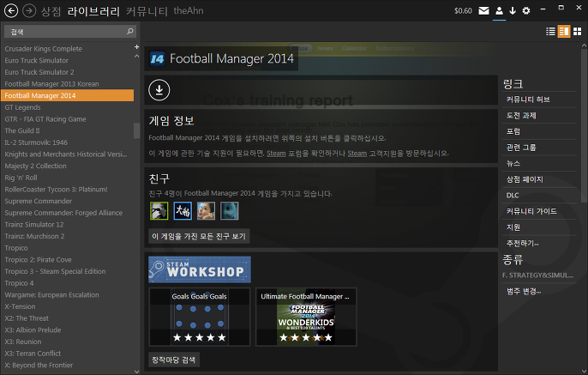Focus the 검색 search field
Screen dimensions: 588x375
pos(69,32)
